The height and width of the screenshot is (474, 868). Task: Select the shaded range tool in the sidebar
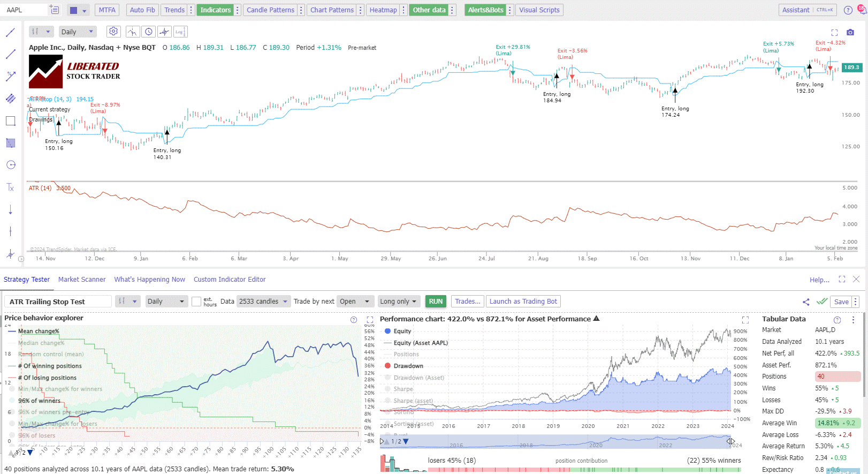10,143
